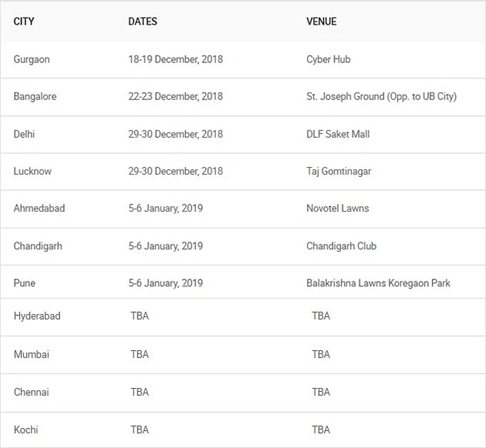Select the Lucknow city cell
486x448 pixels.
pos(32,171)
